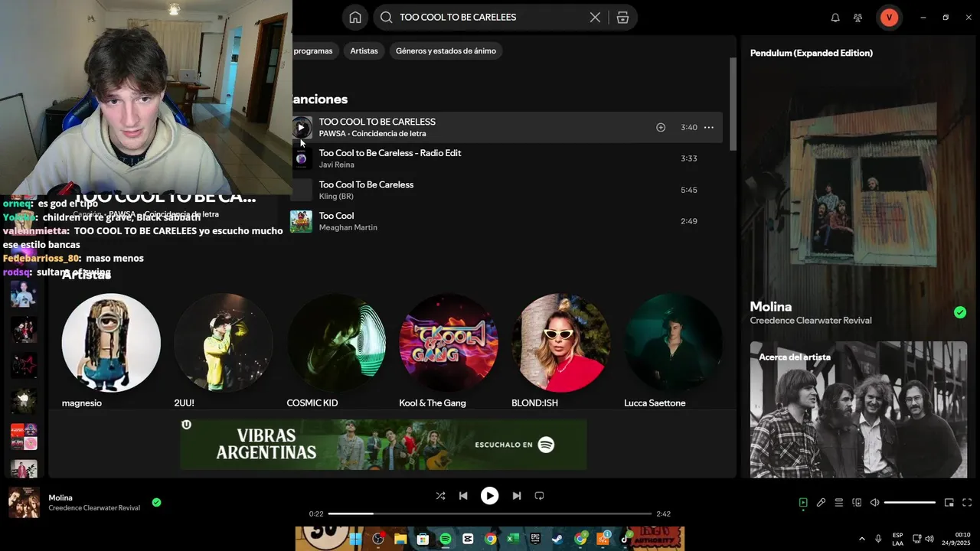The height and width of the screenshot is (551, 980).
Task: Toggle shuffle in player controls
Action: [x=440, y=496]
